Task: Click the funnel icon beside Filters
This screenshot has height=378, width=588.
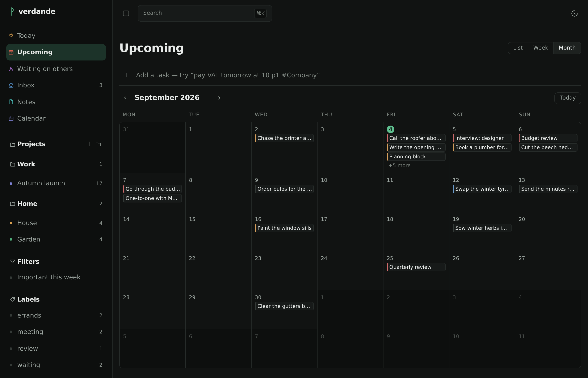Action: pyautogui.click(x=12, y=262)
